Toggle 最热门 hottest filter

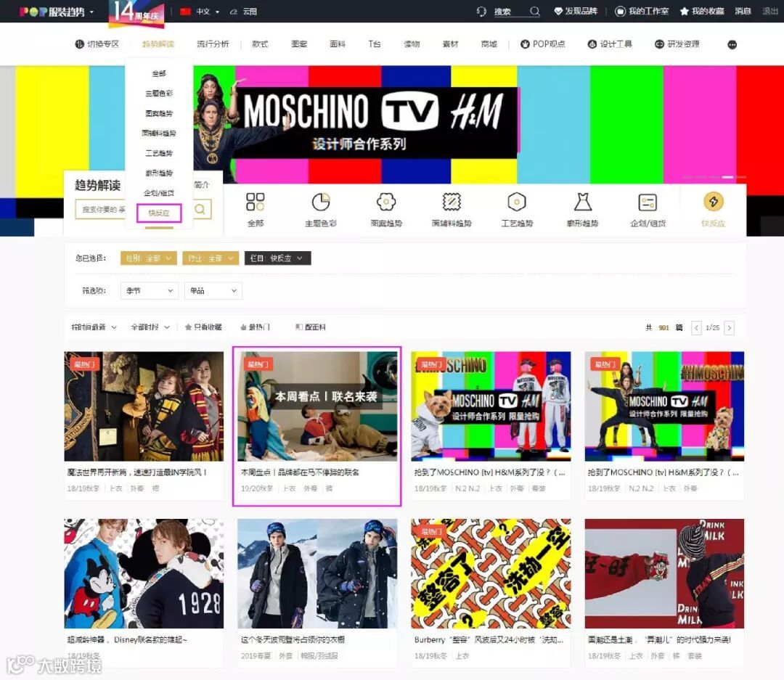255,327
